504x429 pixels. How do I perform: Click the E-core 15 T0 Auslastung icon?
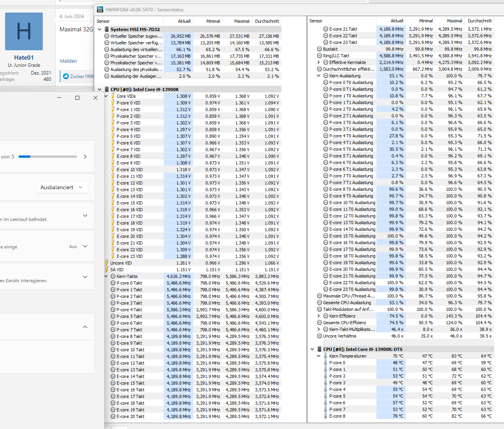[326, 235]
